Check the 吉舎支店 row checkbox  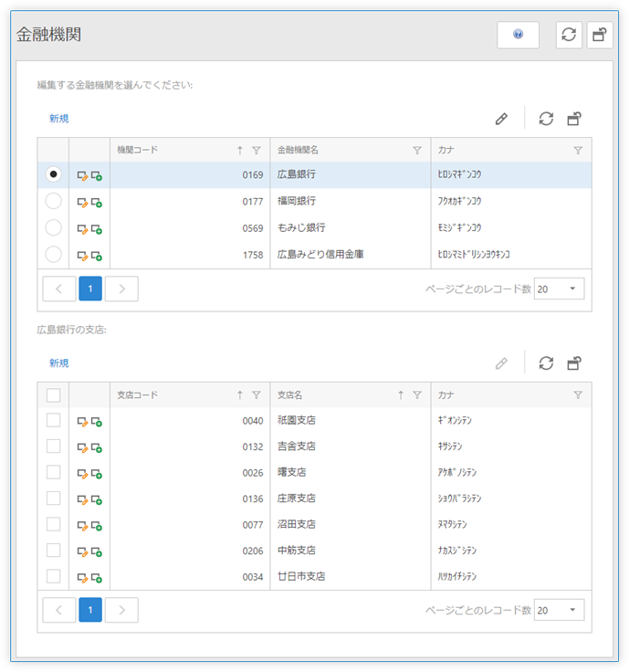click(x=53, y=446)
